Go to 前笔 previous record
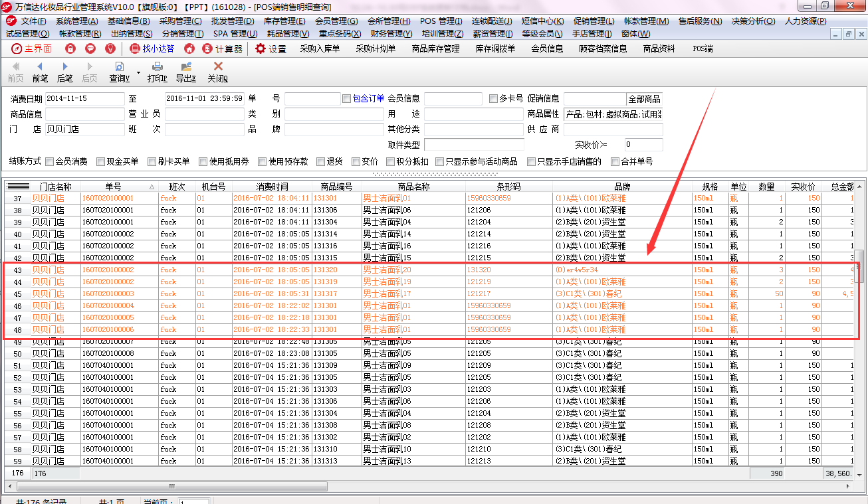Viewport: 868px width, 504px height. (x=40, y=72)
